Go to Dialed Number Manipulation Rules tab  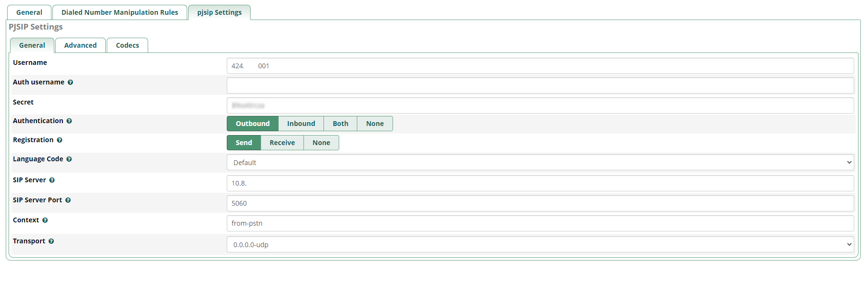point(120,12)
